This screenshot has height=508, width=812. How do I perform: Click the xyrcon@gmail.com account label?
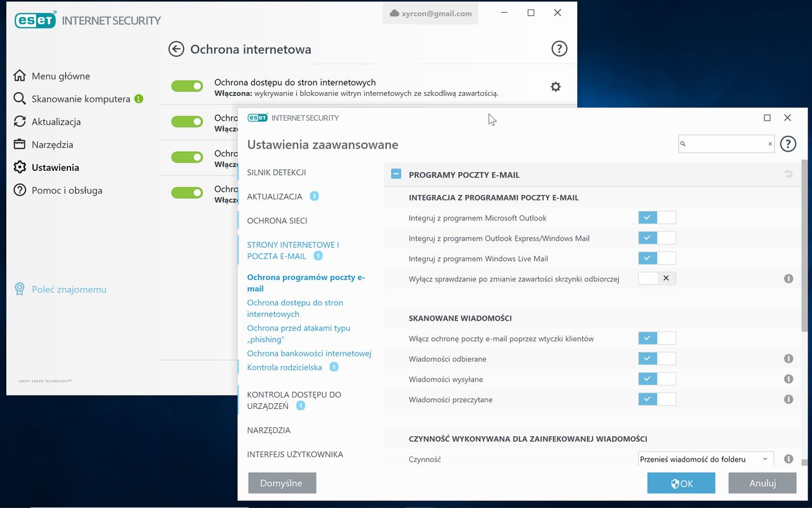[436, 13]
